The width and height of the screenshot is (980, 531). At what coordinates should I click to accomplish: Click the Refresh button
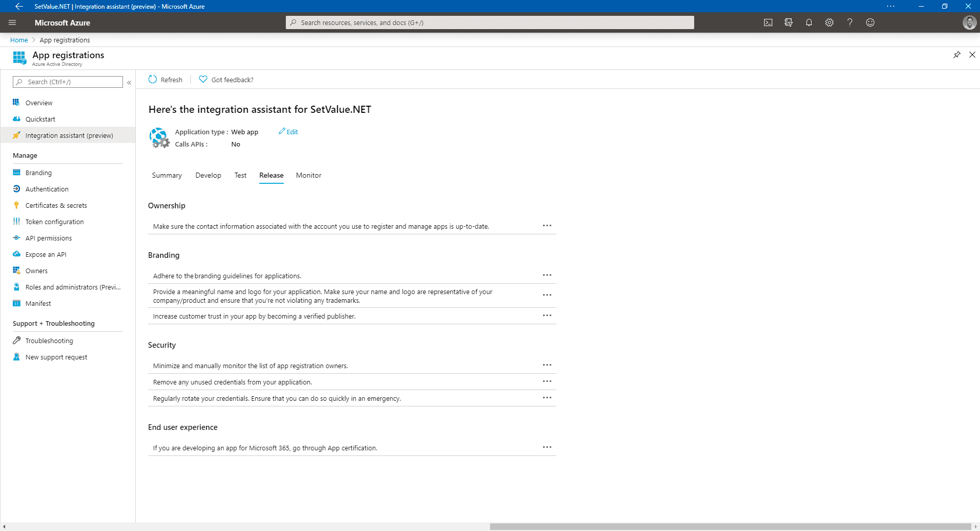tap(165, 80)
